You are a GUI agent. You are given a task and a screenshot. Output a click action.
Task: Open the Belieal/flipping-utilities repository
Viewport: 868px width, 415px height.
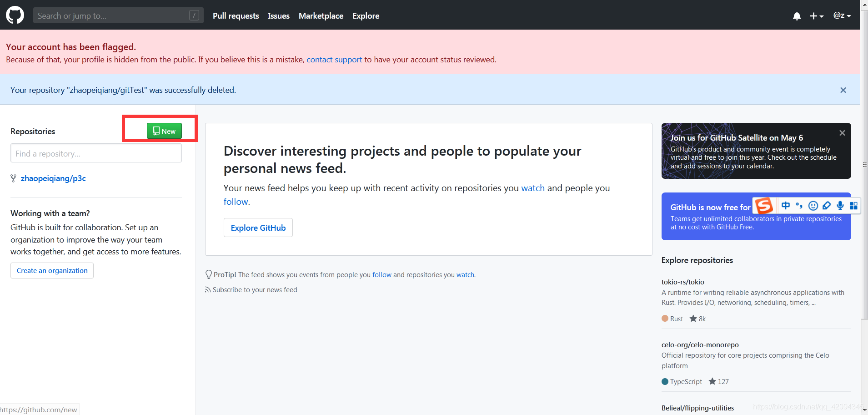pos(697,408)
